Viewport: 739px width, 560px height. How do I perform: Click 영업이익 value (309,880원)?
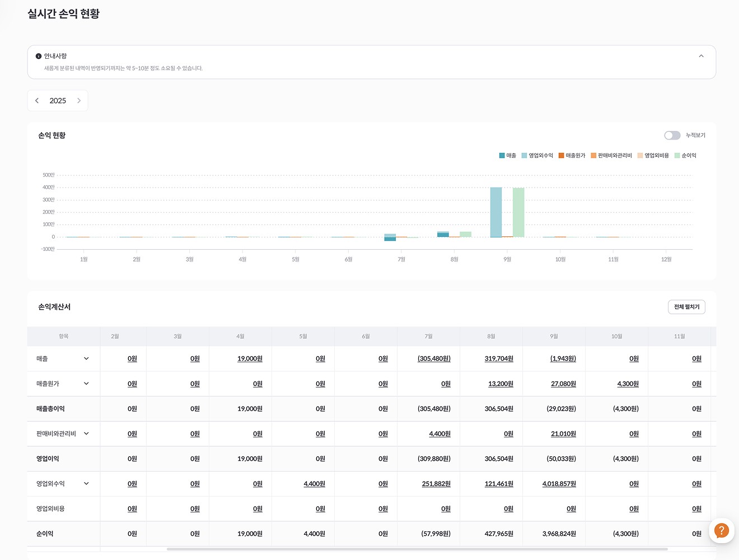[434, 459]
